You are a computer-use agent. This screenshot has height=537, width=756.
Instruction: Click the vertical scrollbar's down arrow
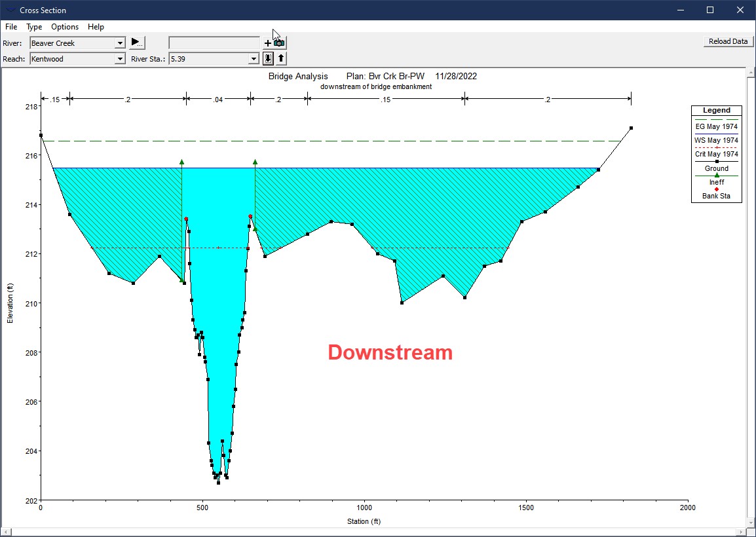coord(750,522)
